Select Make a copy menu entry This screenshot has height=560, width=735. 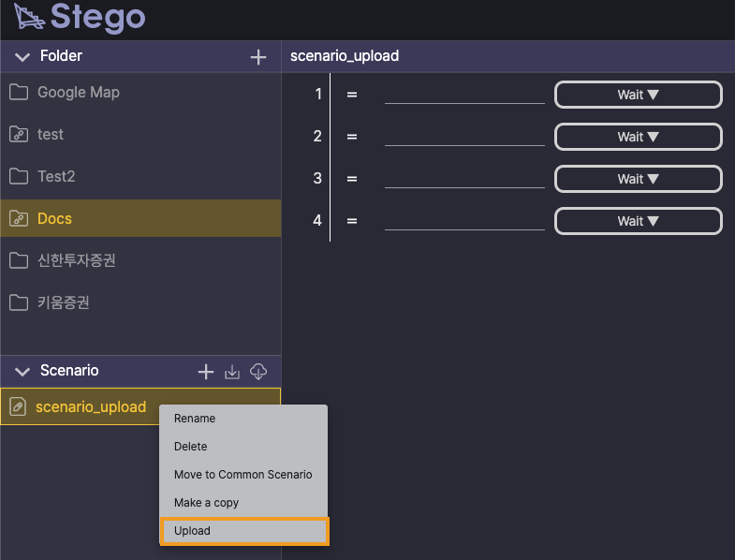[243, 503]
